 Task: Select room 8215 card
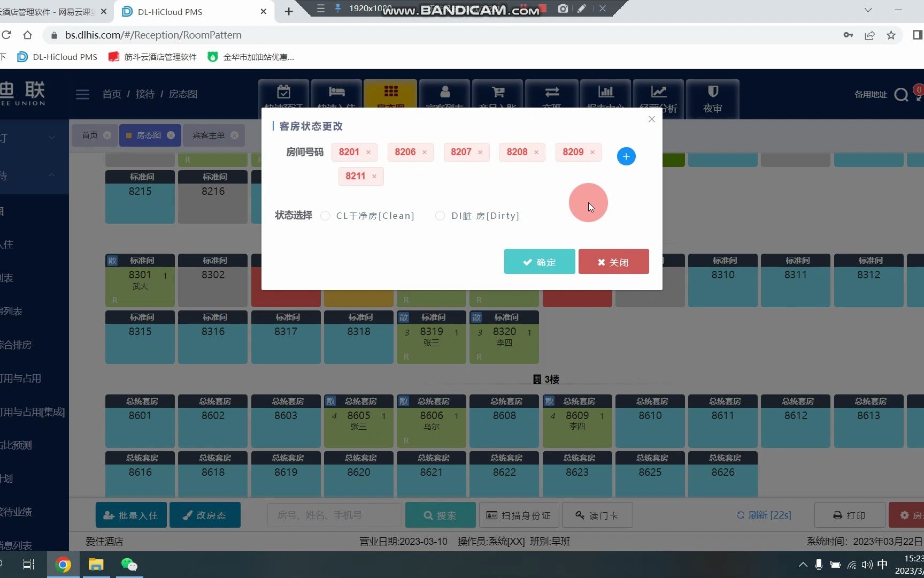tap(140, 197)
